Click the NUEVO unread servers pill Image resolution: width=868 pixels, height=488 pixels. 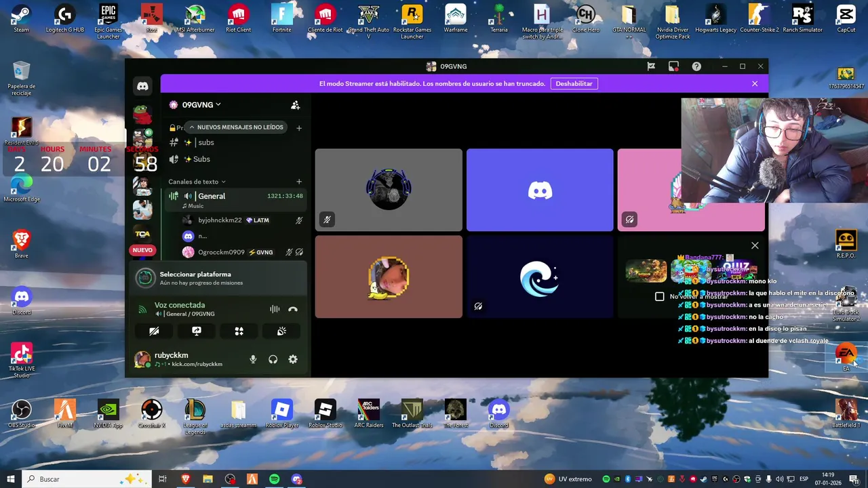tap(142, 250)
